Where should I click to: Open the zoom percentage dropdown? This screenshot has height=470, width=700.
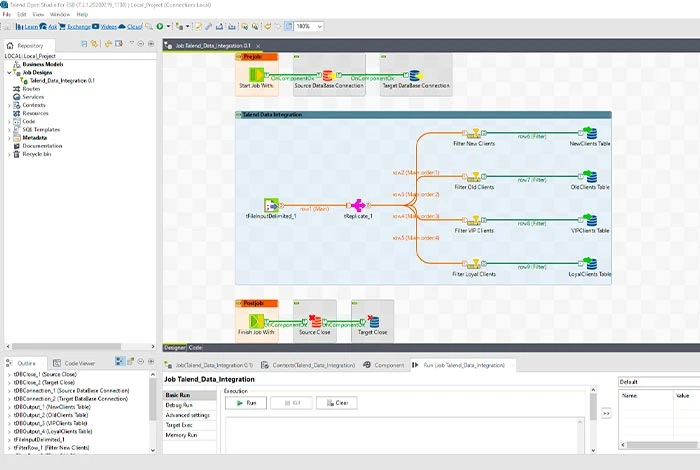point(319,26)
